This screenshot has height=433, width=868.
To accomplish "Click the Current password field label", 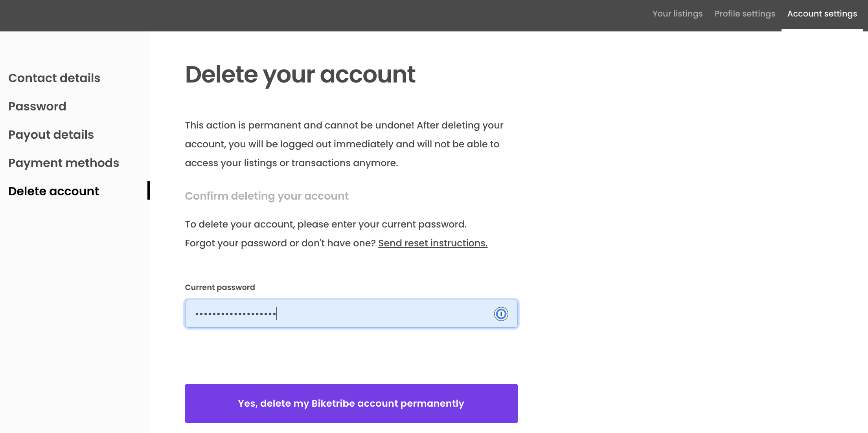I will (220, 287).
